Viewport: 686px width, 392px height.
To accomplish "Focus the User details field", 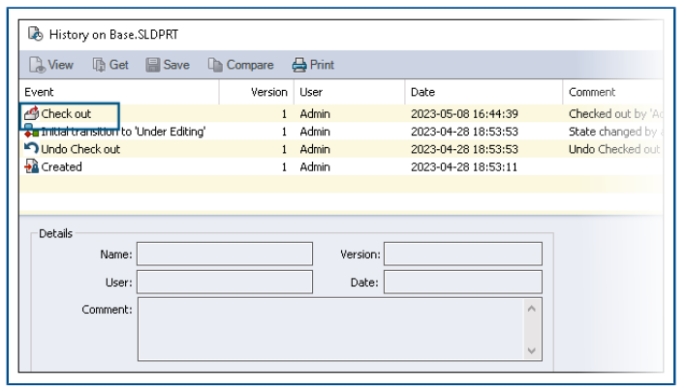I will click(225, 282).
